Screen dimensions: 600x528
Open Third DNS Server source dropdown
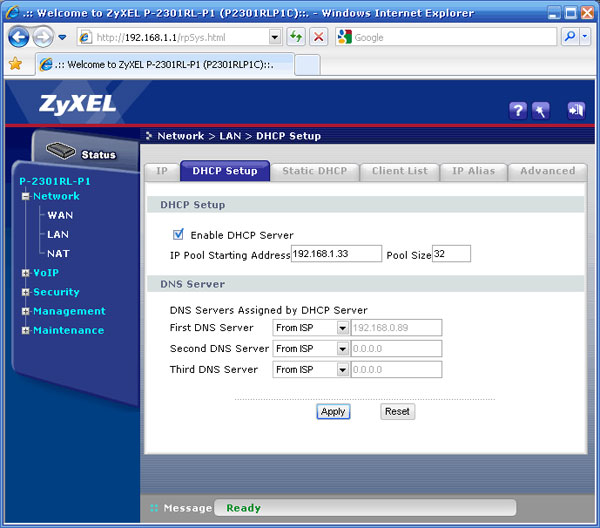pyautogui.click(x=342, y=369)
